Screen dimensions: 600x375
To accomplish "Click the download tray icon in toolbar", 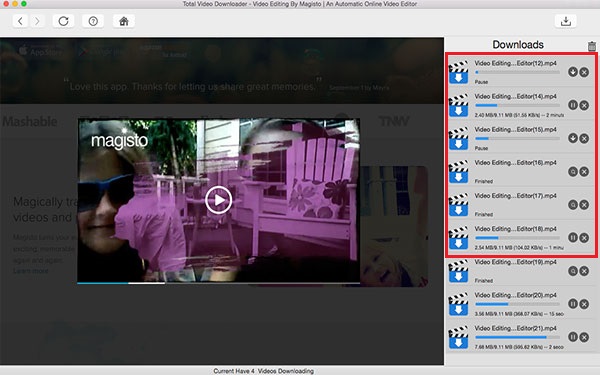I will (x=566, y=21).
